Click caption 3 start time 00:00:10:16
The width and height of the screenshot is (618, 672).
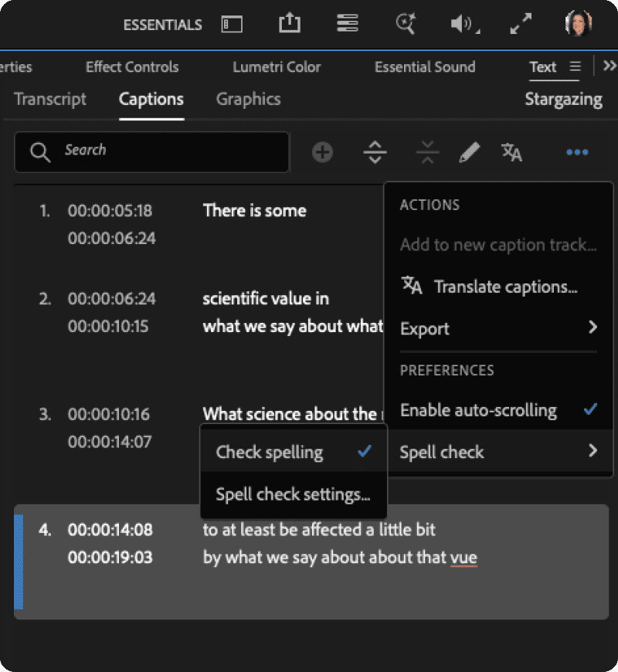point(109,415)
